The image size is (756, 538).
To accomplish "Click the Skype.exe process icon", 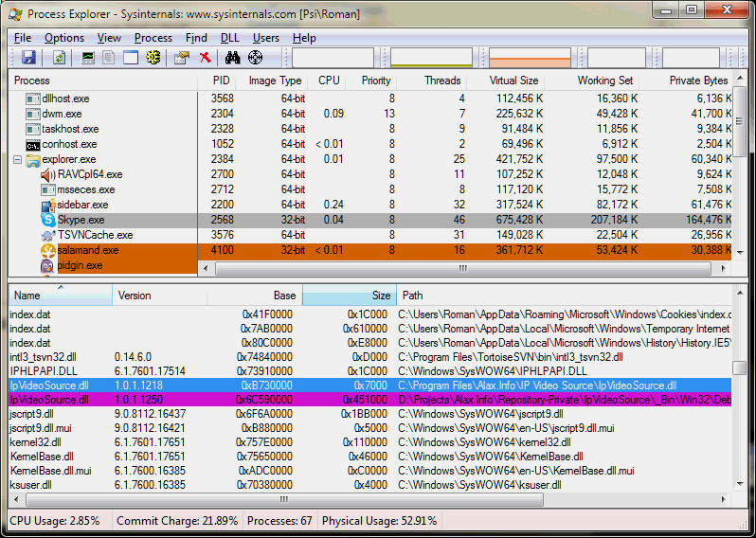I will pos(48,220).
